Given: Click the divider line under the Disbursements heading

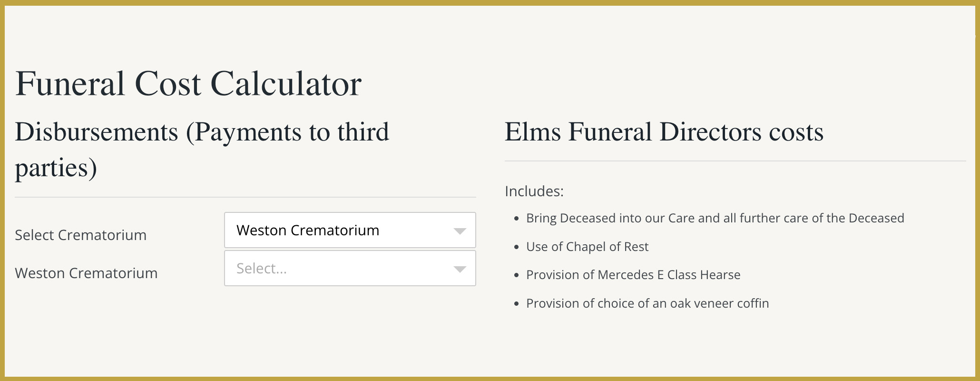Looking at the screenshot, I should [245, 197].
